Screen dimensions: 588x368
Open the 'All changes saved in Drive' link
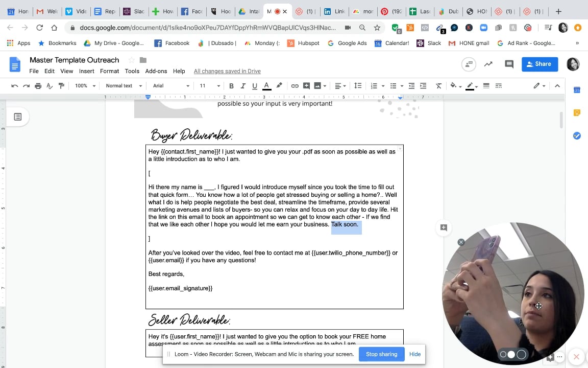click(227, 71)
